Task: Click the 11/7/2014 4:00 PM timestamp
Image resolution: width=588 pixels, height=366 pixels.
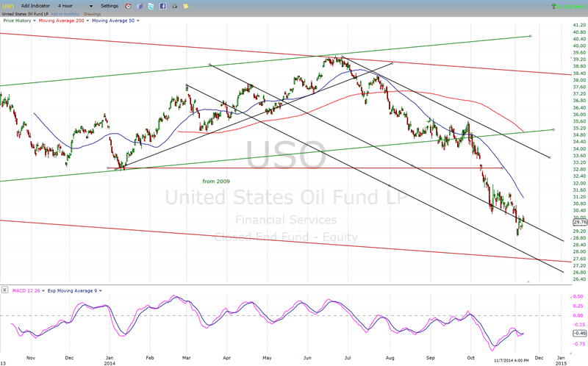Action: [x=511, y=360]
